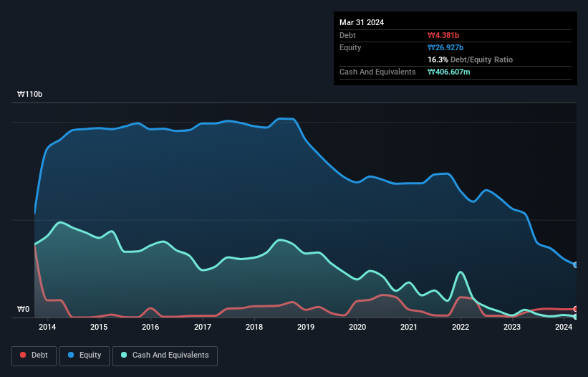
Task: Click tooltip Cash And Equivalents row label
Action: click(377, 72)
